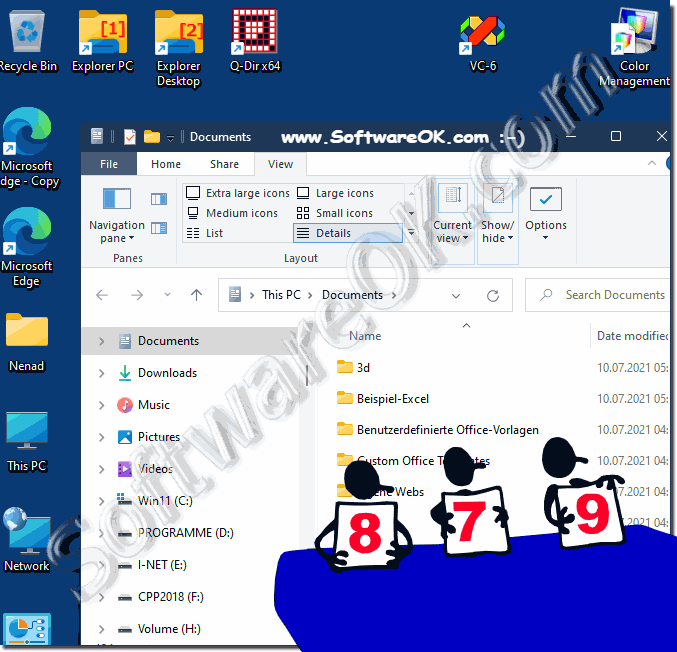
Task: Select I-NET (E:) drive in tree
Action: (162, 565)
